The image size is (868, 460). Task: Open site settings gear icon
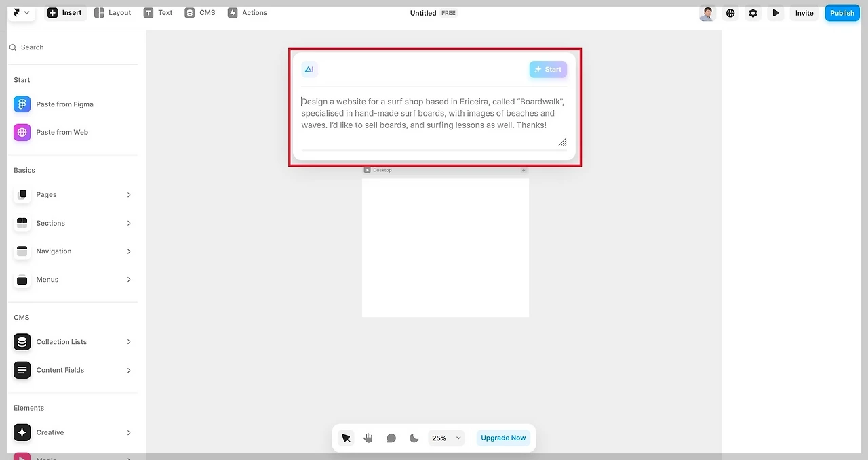click(x=753, y=13)
